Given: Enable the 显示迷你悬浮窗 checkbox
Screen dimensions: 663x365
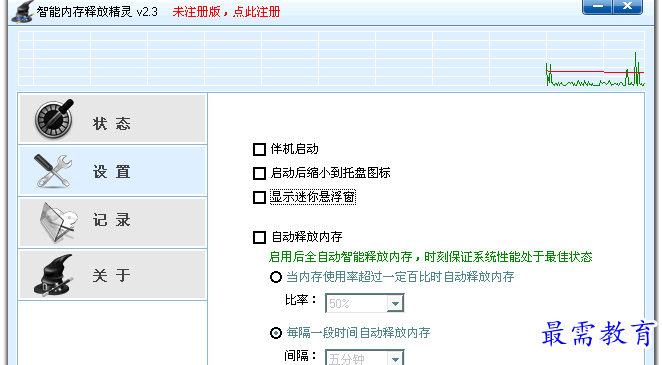Looking at the screenshot, I should point(259,197).
